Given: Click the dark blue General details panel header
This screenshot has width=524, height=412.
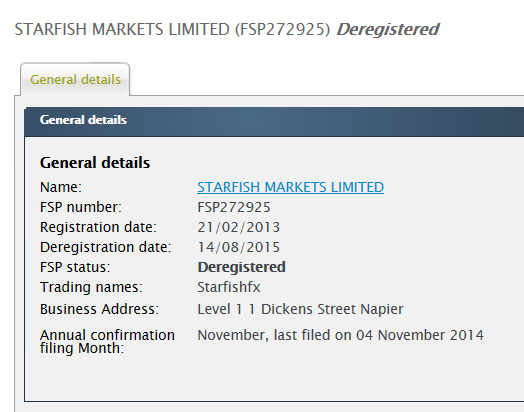Looking at the screenshot, I should pyautogui.click(x=274, y=122).
